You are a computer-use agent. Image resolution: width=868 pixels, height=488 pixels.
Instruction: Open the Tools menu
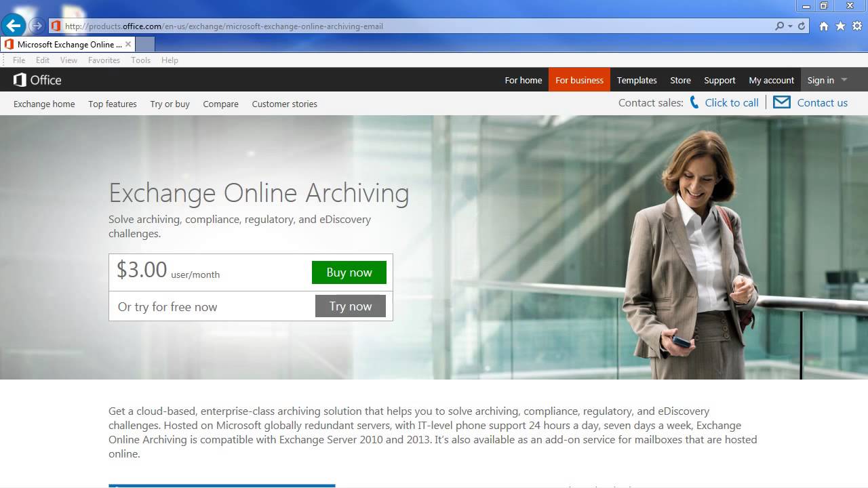click(140, 60)
